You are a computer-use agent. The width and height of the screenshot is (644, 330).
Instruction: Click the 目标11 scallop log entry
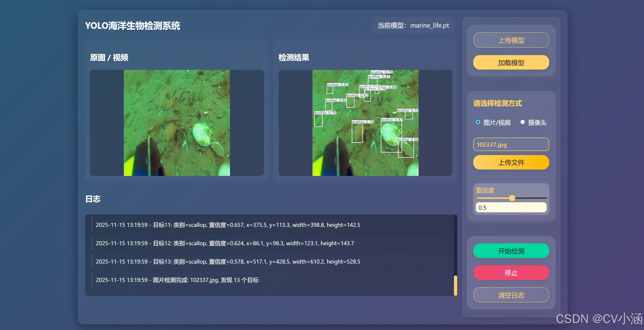point(228,225)
